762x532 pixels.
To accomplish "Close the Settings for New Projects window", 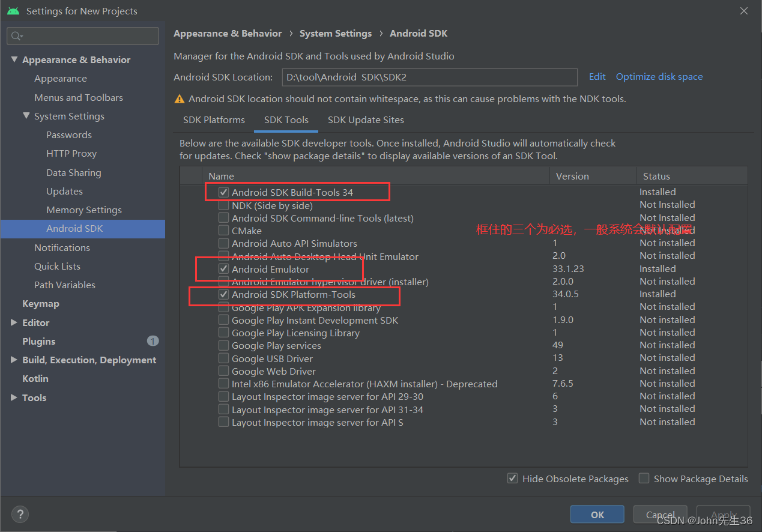I will [x=744, y=11].
